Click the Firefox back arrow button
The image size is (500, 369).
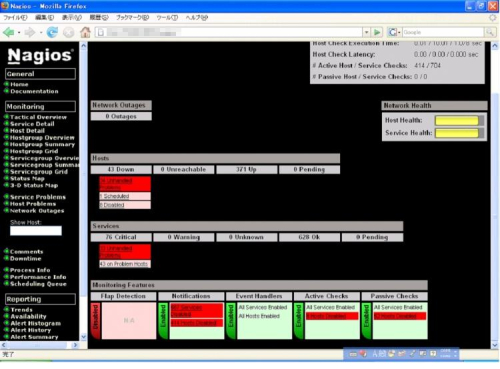coord(8,32)
